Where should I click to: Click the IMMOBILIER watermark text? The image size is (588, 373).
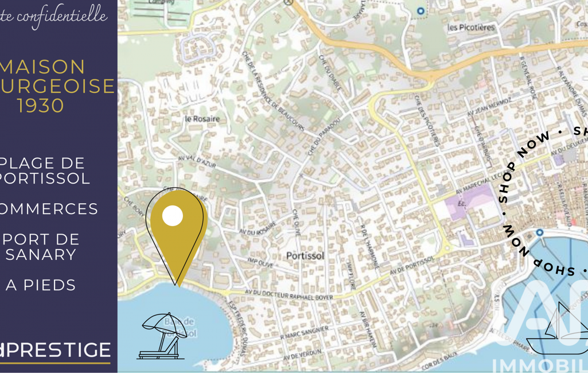[x=539, y=366]
